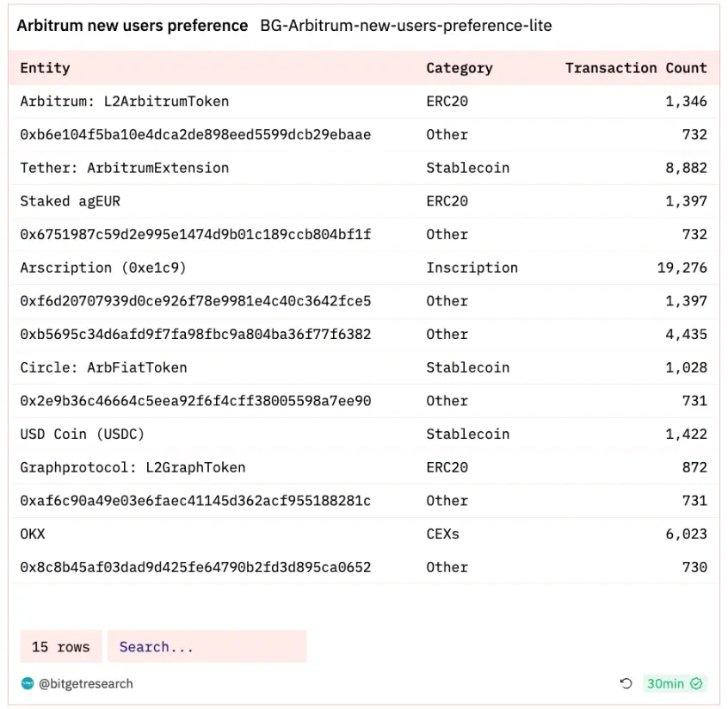The height and width of the screenshot is (709, 728).
Task: Click the OKX entity cell
Action: click(x=33, y=534)
